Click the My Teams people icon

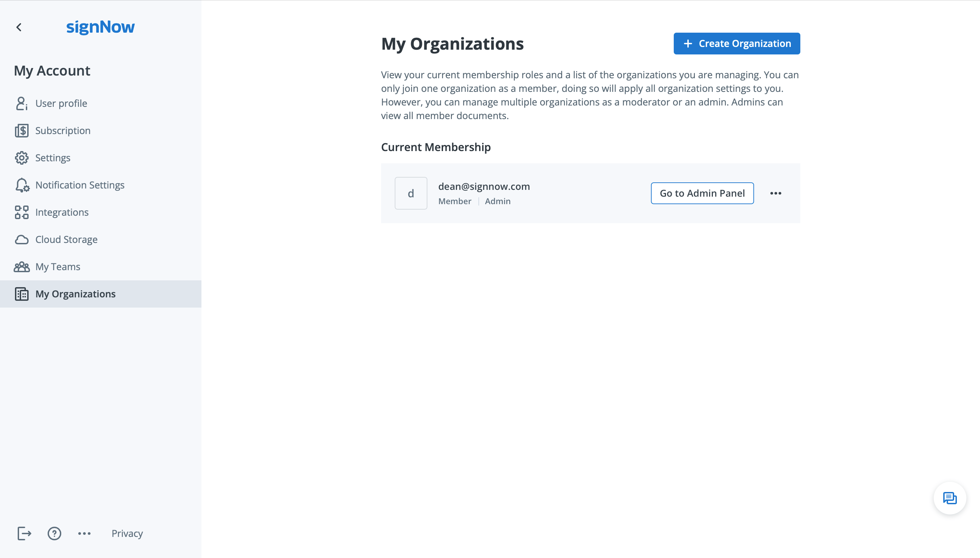click(21, 267)
